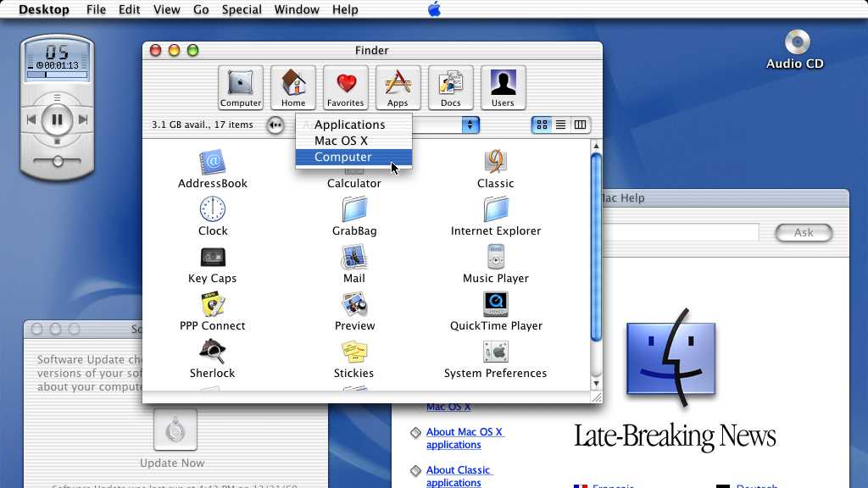Click the track progress bar in player
This screenshot has width=868, height=488.
click(58, 75)
